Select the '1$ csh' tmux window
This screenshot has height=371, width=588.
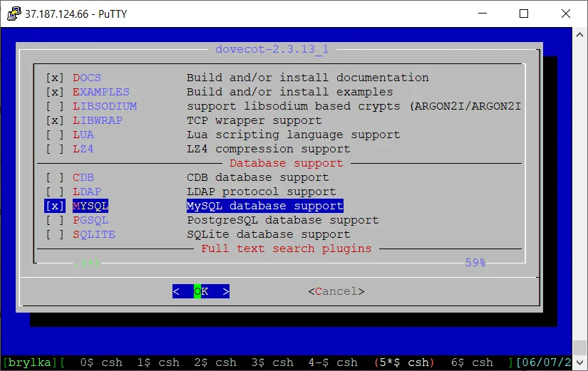pos(158,362)
